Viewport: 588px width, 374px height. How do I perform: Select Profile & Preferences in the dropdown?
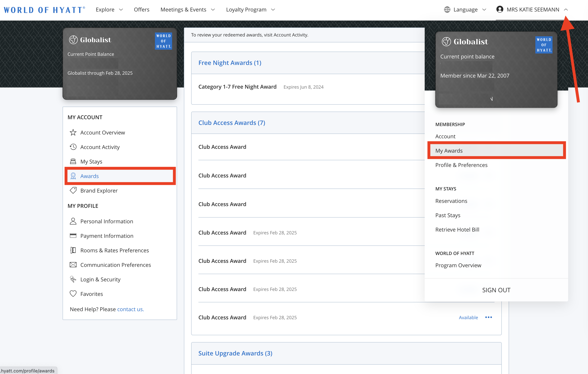(461, 165)
